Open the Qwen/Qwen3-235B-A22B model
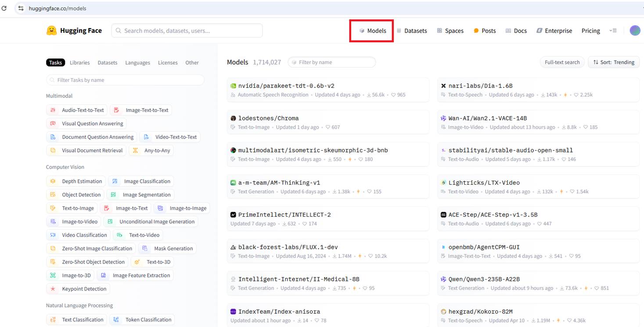644x327 pixels. (538, 283)
